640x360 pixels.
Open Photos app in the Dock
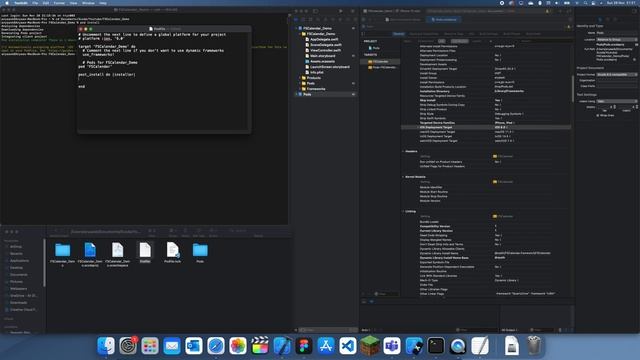tap(238, 346)
